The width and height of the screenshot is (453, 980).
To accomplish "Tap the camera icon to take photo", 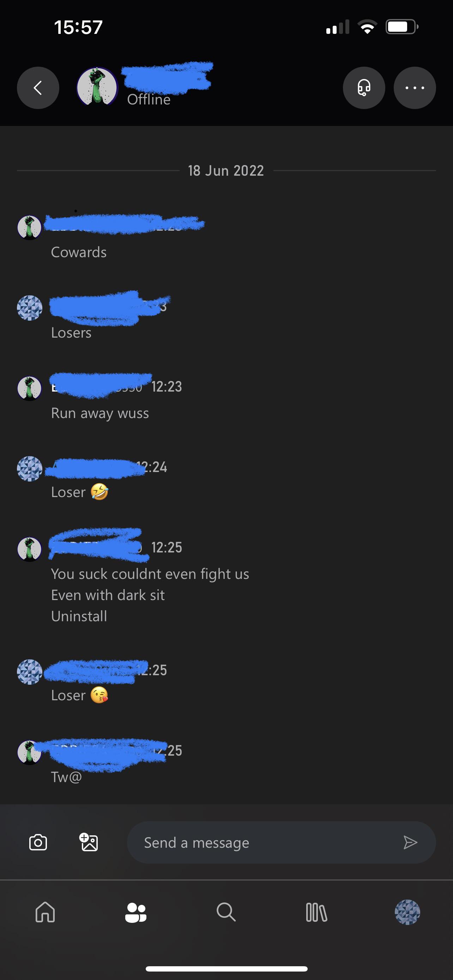I will (38, 842).
